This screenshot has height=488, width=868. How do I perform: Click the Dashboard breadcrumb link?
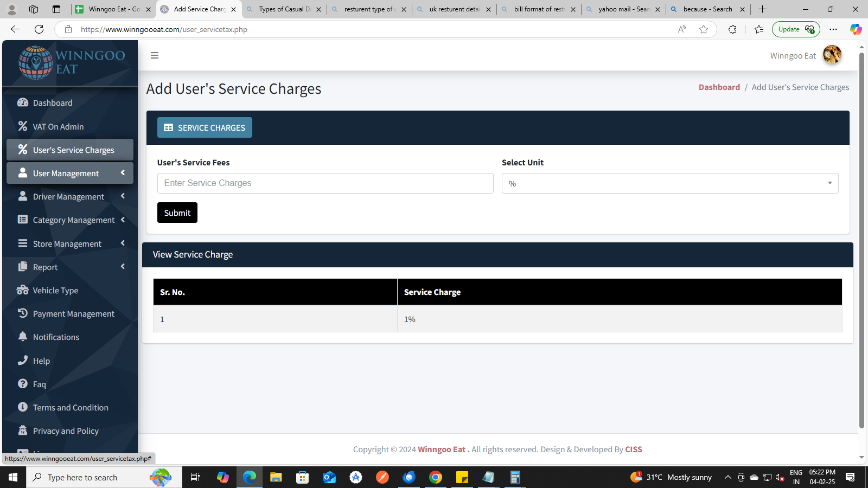719,87
